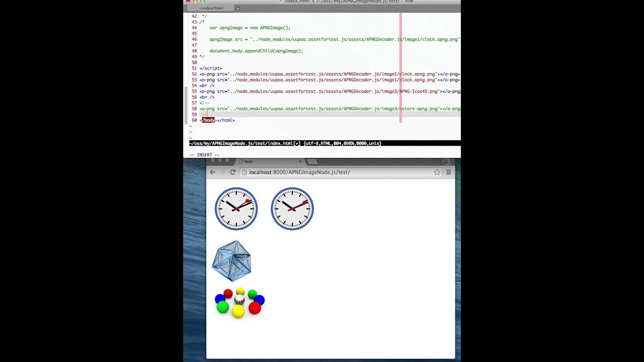This screenshot has width=644, height=362.
Task: Click the '</html>' closing tag
Action: click(226, 120)
